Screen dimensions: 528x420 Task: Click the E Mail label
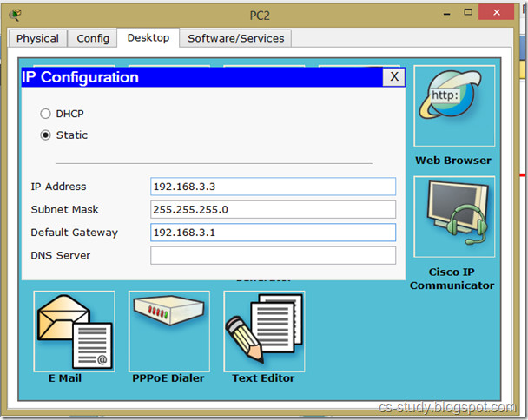(65, 378)
